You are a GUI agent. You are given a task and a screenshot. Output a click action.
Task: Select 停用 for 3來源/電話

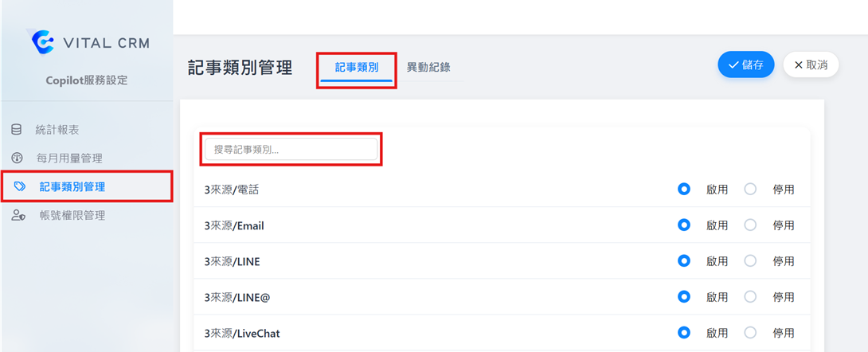coord(750,190)
